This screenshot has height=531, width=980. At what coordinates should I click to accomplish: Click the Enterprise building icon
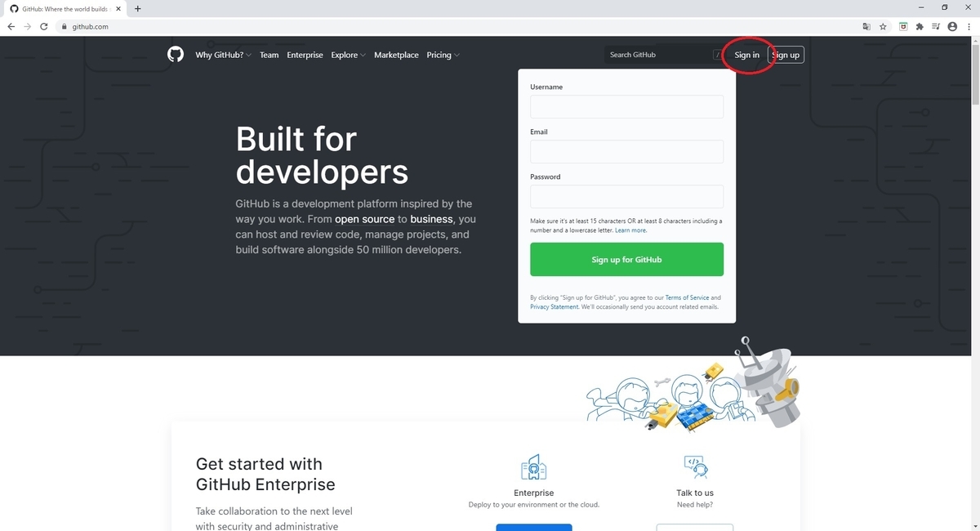(x=533, y=467)
